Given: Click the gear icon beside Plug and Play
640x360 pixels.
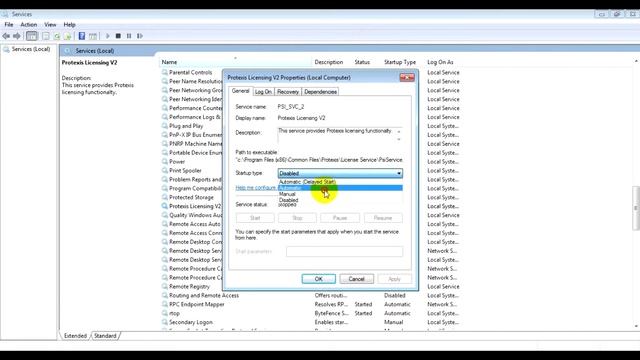Looking at the screenshot, I should pos(164,126).
